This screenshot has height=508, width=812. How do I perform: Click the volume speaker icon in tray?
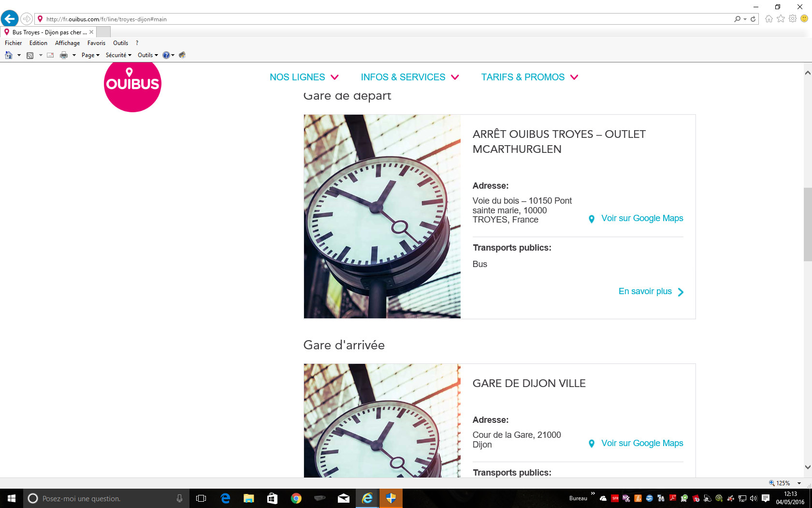(754, 498)
